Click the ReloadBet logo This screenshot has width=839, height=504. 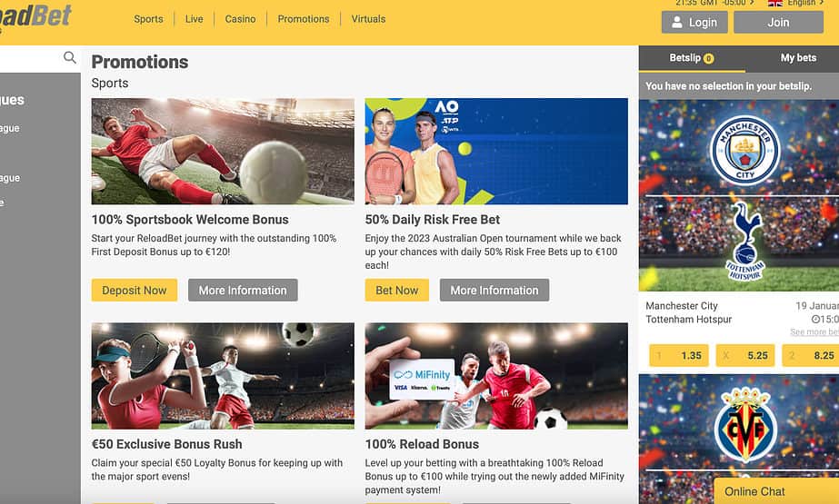[35, 16]
